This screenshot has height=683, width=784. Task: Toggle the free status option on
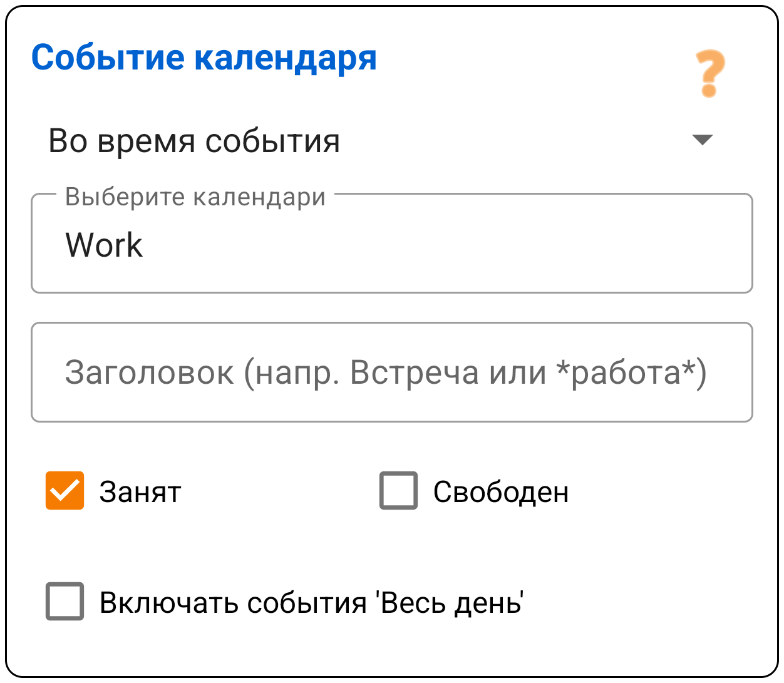(x=399, y=491)
